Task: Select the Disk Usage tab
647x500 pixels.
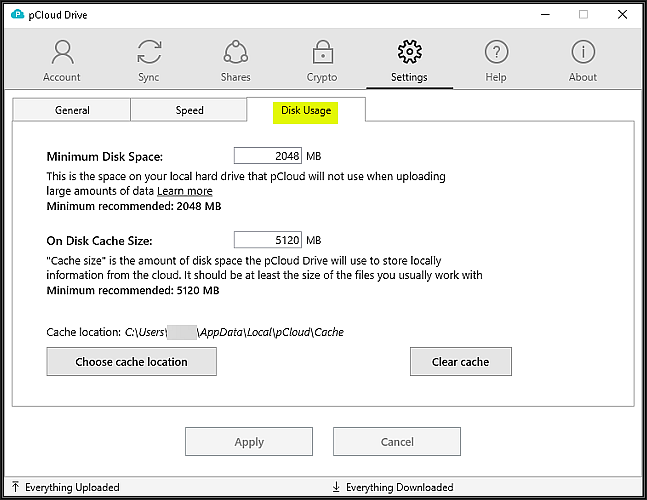Action: point(306,110)
